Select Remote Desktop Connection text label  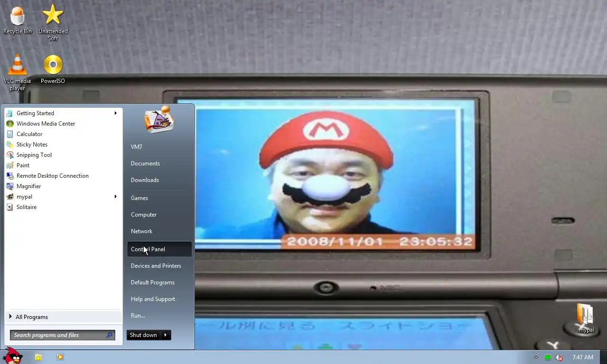click(53, 176)
